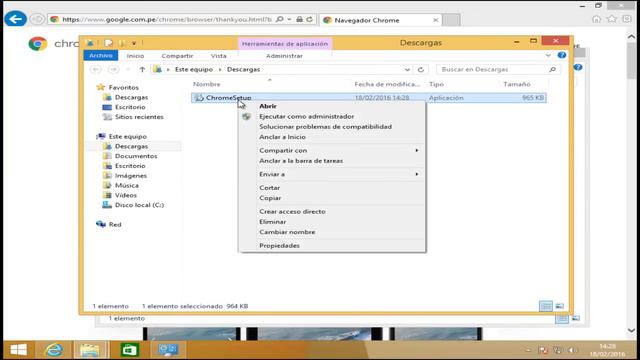This screenshot has width=640, height=360.
Task: Sort by the Nombre column header
Action: click(x=207, y=84)
